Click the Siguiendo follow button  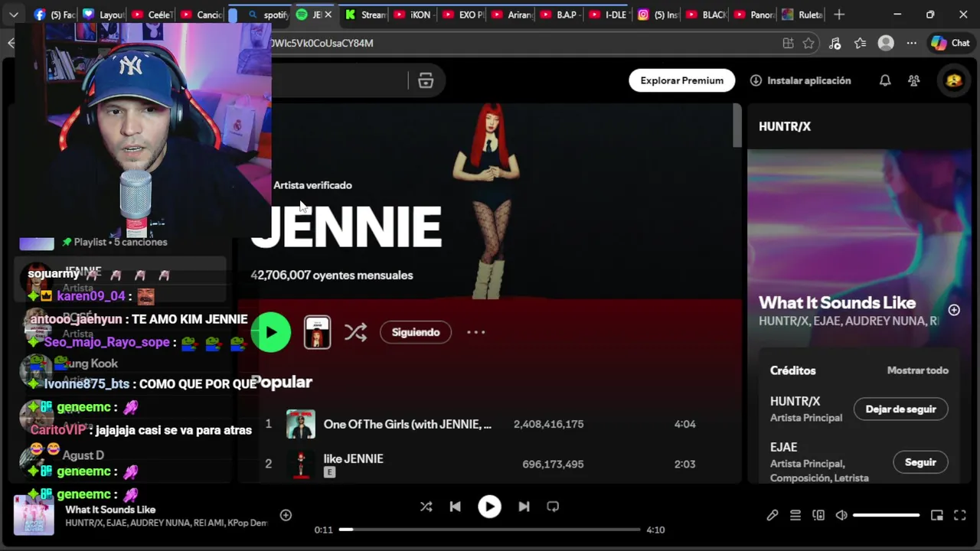416,332
